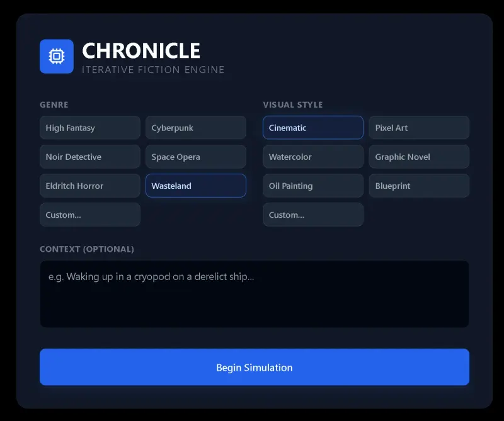This screenshot has height=421, width=504.
Task: Click the GENRE section label
Action: (54, 104)
